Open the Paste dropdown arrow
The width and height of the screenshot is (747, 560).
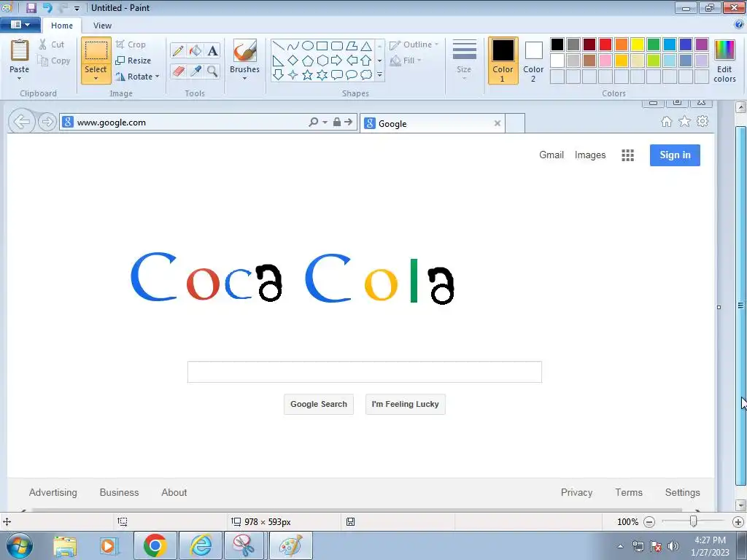tap(19, 79)
